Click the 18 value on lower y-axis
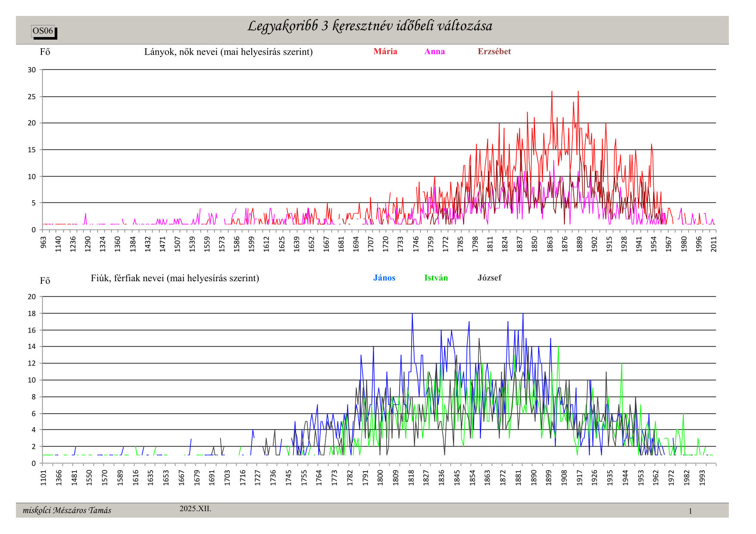Screen dimensions: 756x534 tap(32, 314)
